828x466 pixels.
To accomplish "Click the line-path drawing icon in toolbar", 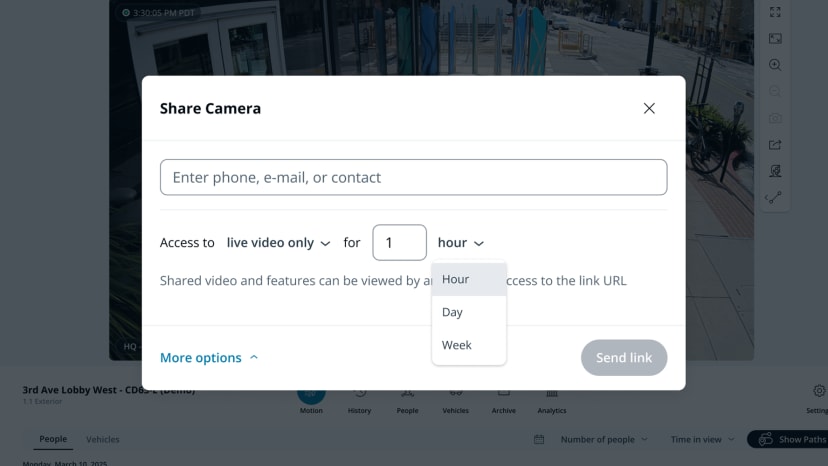I will (x=774, y=198).
